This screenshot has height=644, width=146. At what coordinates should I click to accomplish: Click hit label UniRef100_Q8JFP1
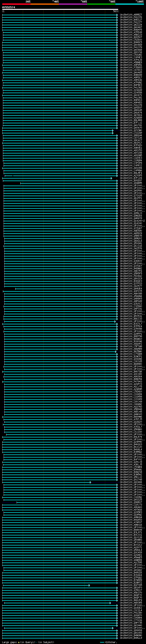(x=131, y=198)
